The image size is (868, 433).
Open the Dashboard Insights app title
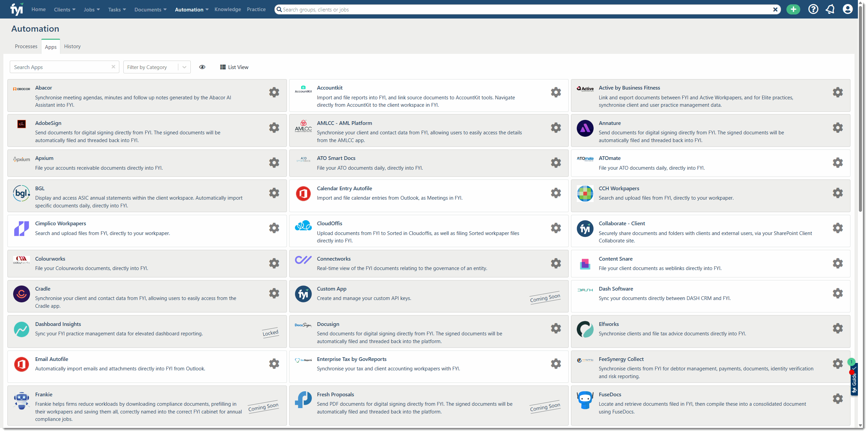58,324
